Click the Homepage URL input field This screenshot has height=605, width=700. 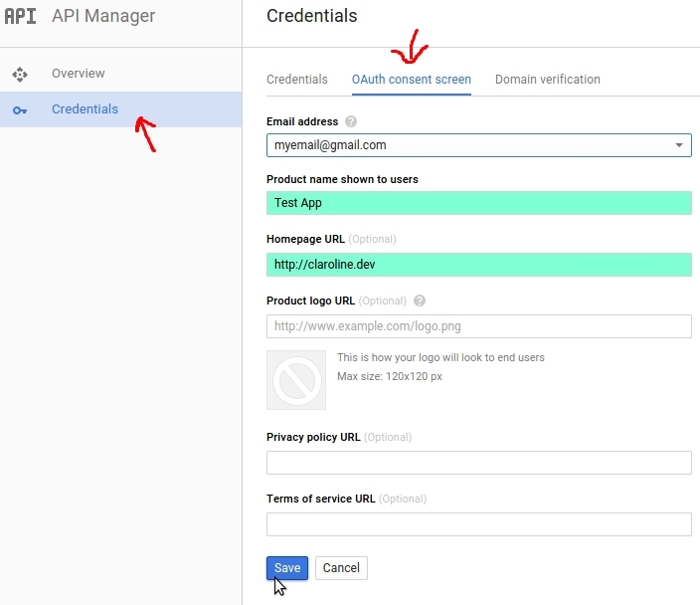pos(479,265)
